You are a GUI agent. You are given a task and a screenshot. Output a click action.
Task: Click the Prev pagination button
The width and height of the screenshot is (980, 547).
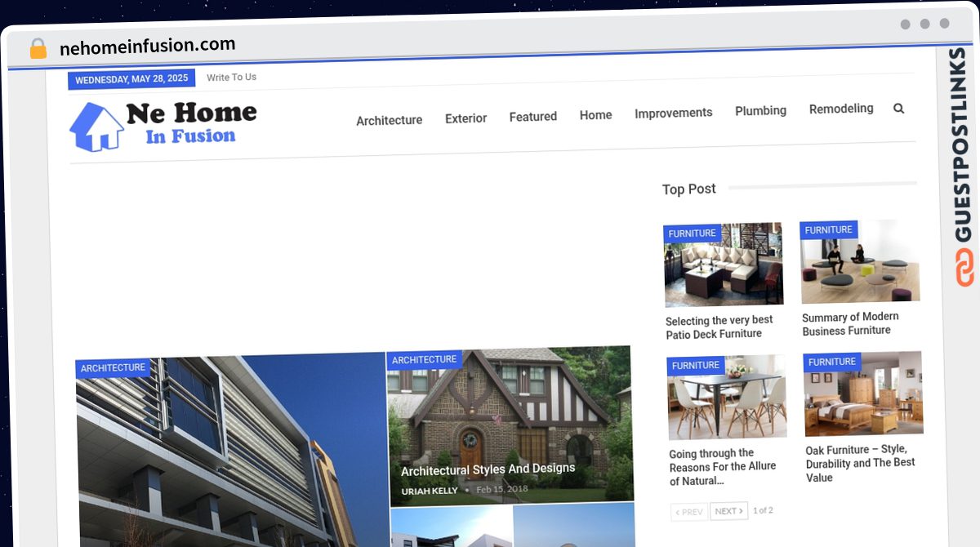pyautogui.click(x=688, y=512)
